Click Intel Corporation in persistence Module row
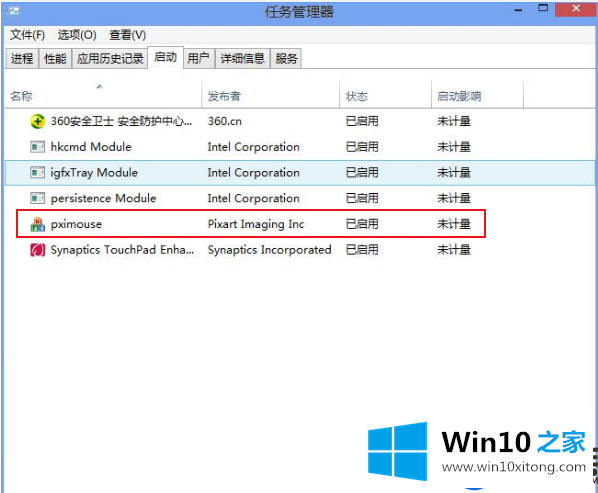 254,198
